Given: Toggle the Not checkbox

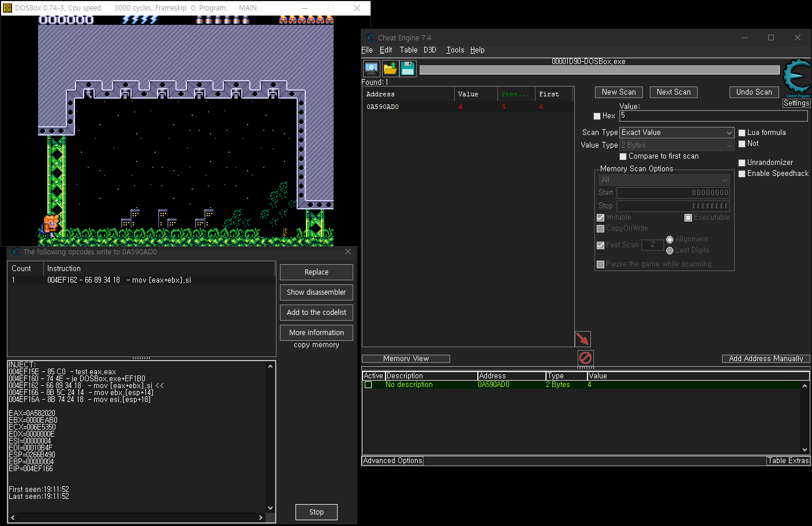Looking at the screenshot, I should tap(742, 144).
